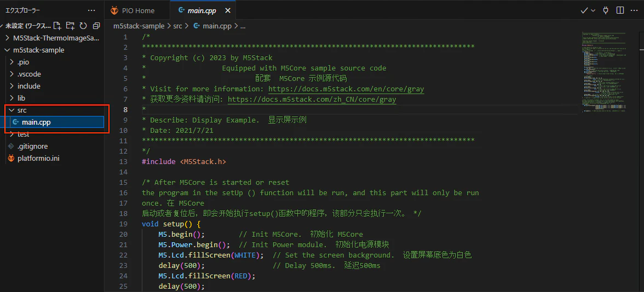Click the M5.Lcd.fillScreen(RED); statement
Screen dimensions: 644x292
pyautogui.click(x=206, y=276)
